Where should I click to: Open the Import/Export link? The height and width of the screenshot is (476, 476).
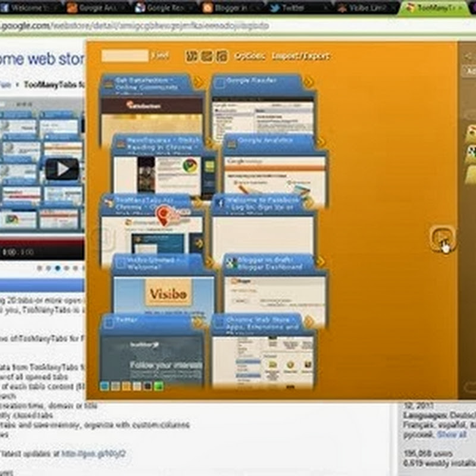tap(300, 57)
